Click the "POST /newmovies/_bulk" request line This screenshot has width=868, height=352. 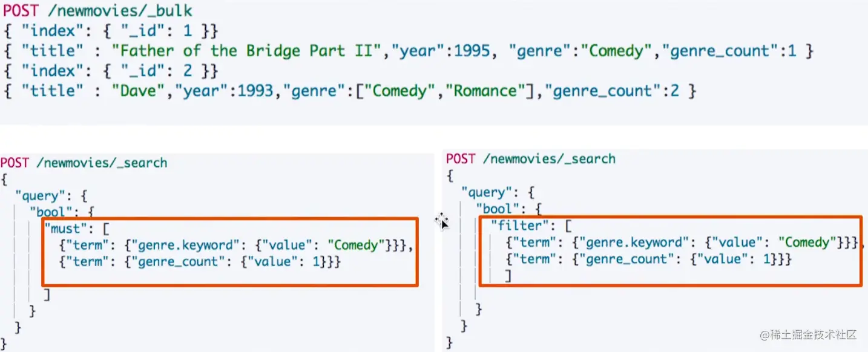pyautogui.click(x=97, y=11)
